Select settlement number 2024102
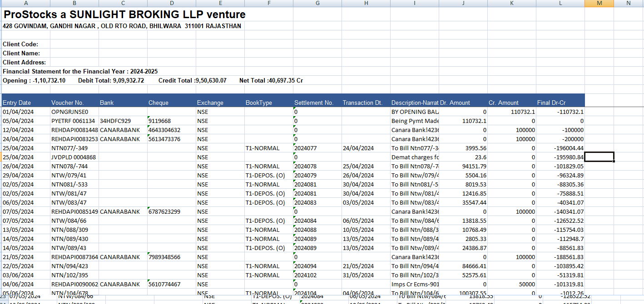 coord(317,275)
